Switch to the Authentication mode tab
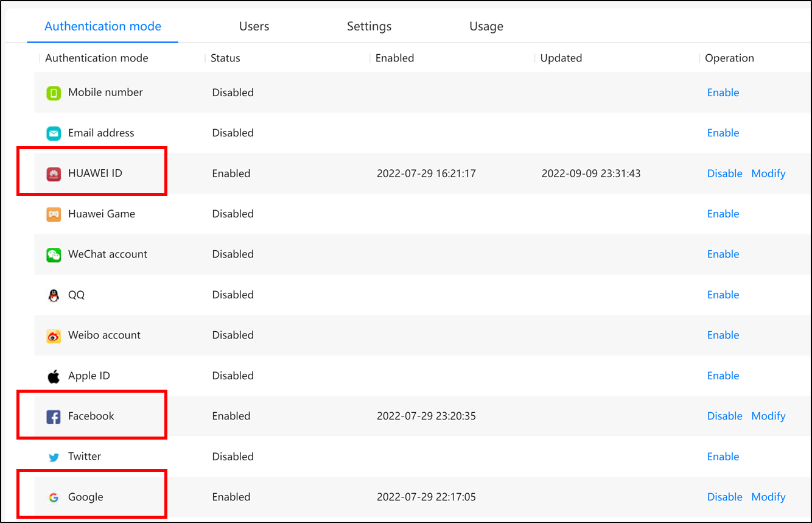The image size is (812, 523). pos(103,26)
